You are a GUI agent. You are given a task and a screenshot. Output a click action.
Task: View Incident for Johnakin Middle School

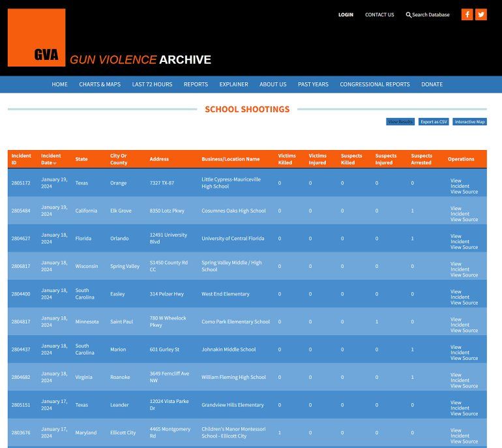[x=460, y=350]
